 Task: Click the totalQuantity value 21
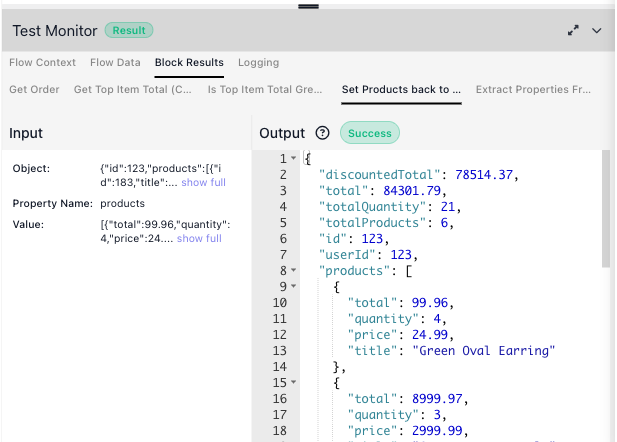coord(448,207)
